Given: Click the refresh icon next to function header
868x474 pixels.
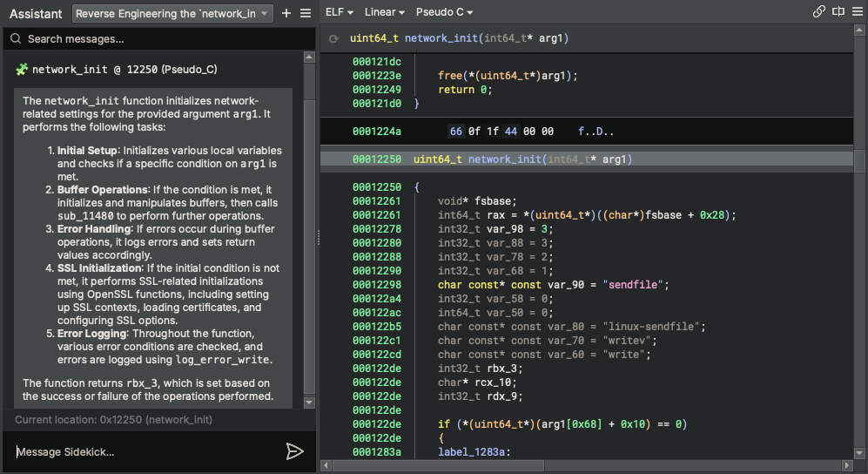Looking at the screenshot, I should click(333, 38).
